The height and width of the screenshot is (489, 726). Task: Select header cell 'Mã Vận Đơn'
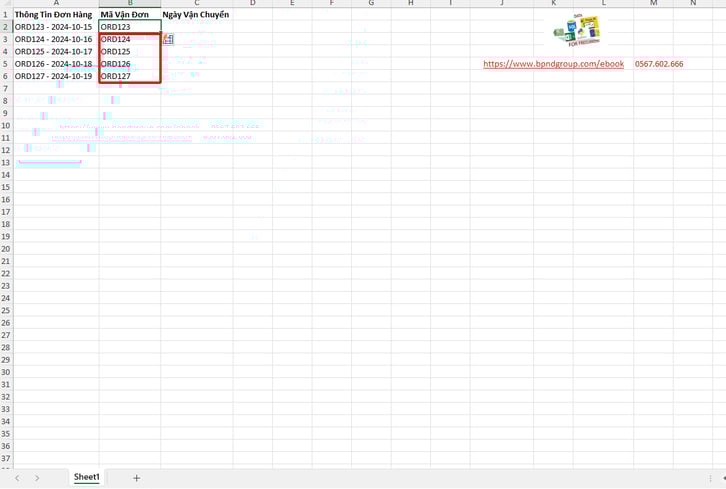point(130,14)
